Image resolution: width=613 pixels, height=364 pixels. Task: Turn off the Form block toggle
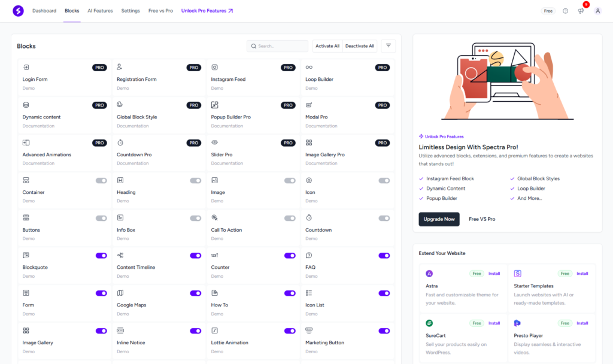pyautogui.click(x=101, y=293)
